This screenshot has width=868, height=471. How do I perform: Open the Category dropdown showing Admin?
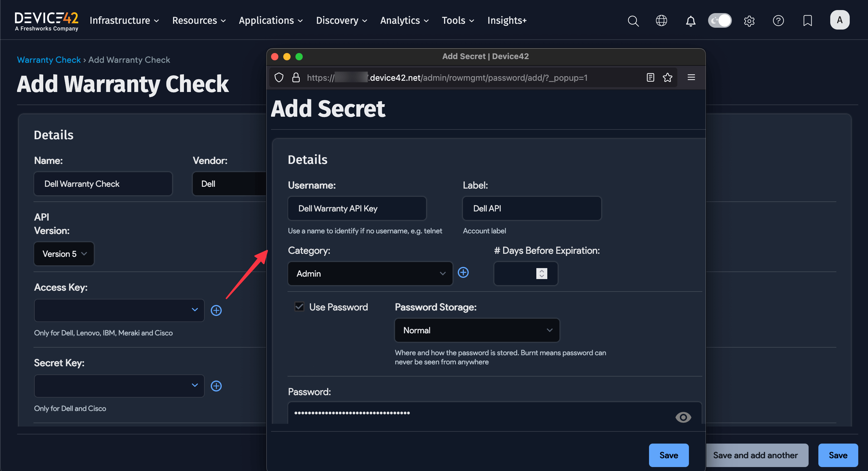tap(370, 273)
